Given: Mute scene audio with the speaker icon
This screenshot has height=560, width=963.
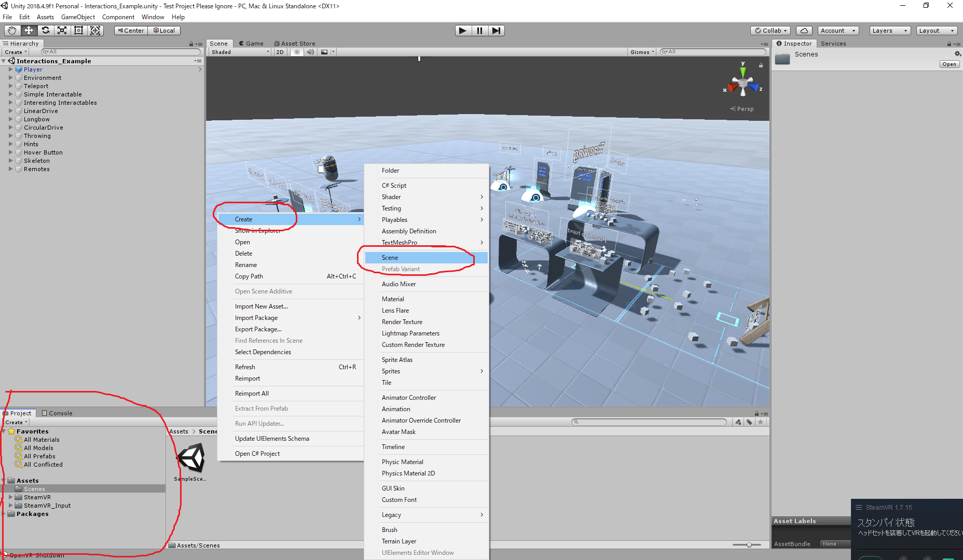Looking at the screenshot, I should point(310,52).
